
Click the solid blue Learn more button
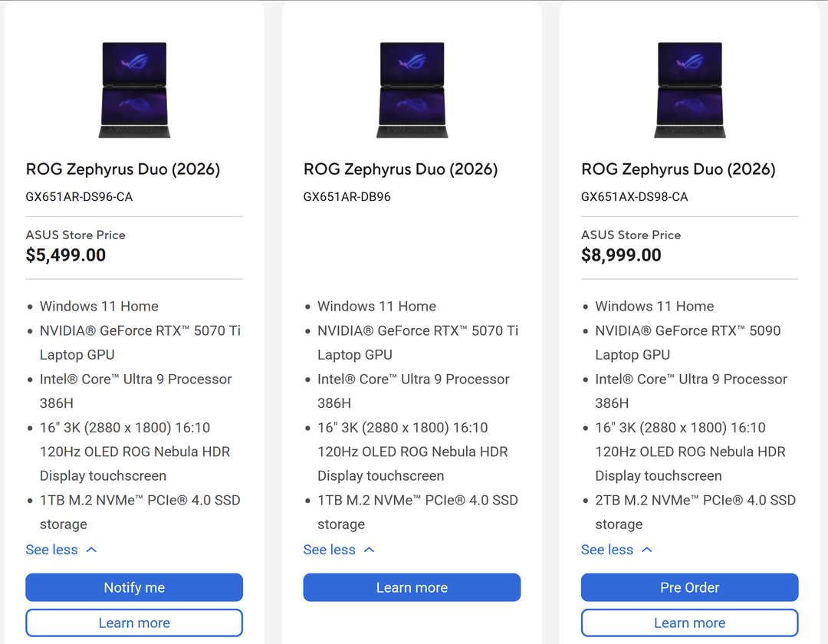click(x=412, y=588)
